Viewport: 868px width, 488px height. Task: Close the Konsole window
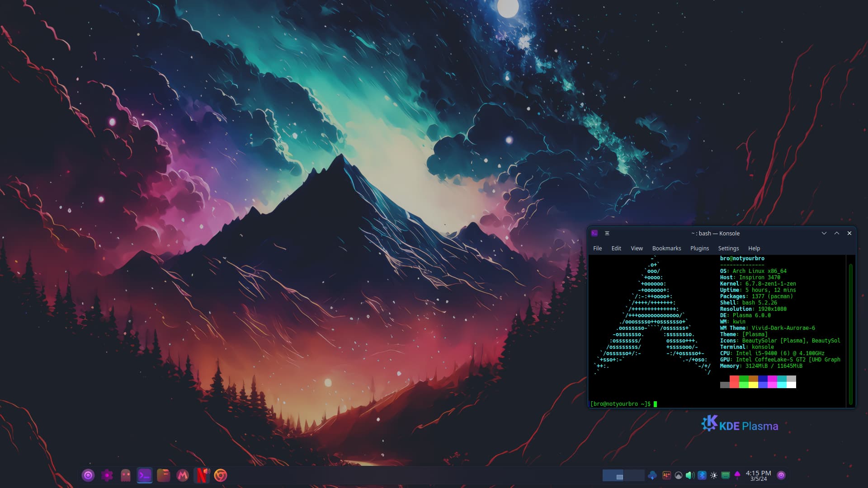pyautogui.click(x=849, y=233)
